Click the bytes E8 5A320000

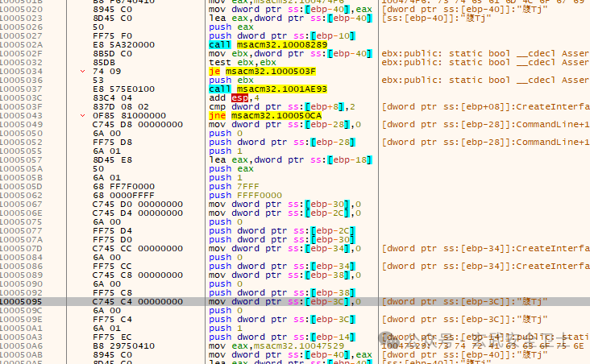[123, 45]
